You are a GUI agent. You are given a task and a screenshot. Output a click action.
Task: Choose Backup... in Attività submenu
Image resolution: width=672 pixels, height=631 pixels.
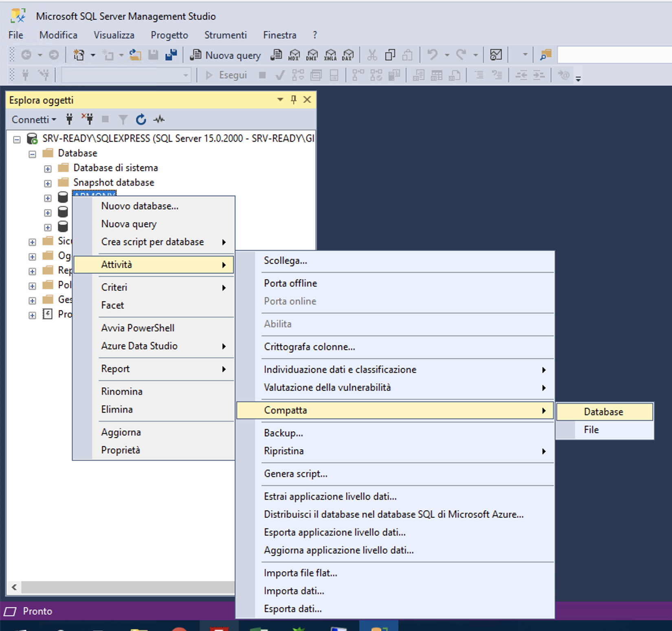click(395, 433)
